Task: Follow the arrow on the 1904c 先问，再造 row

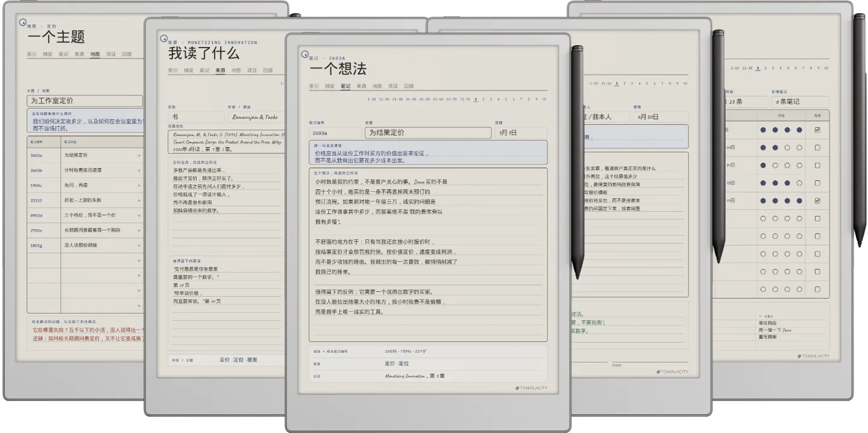Action: tap(139, 186)
